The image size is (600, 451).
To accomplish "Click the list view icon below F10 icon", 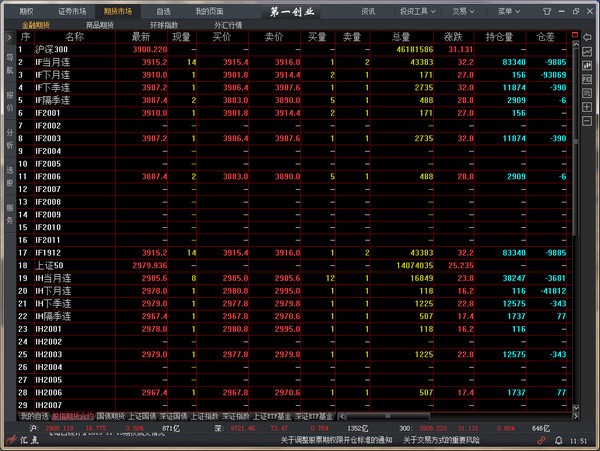I will pos(587,93).
